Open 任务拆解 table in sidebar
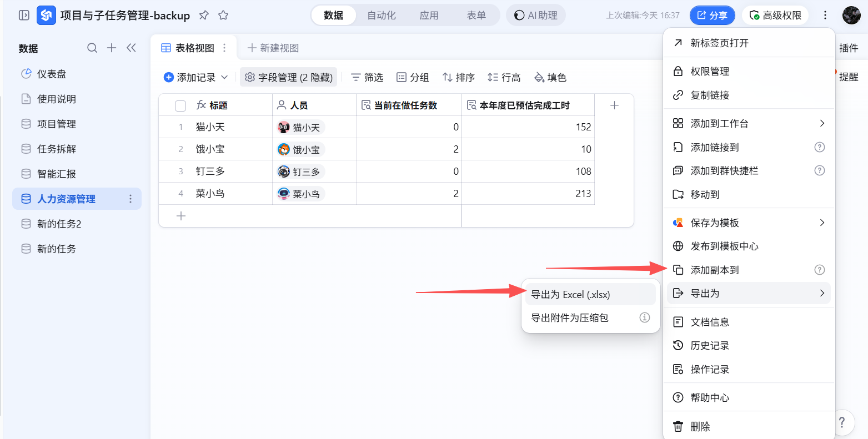Image resolution: width=868 pixels, height=439 pixels. pos(57,149)
